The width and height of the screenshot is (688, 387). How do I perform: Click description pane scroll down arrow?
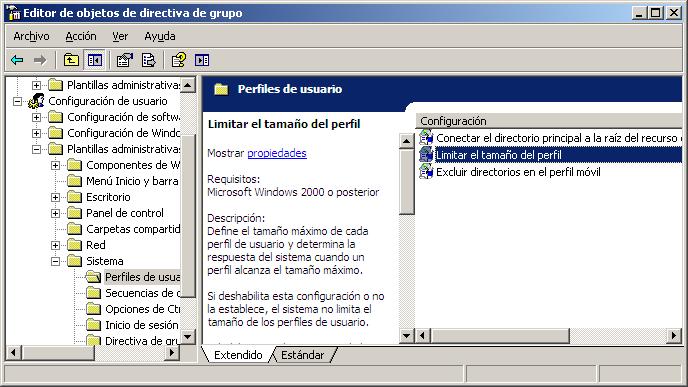click(406, 336)
